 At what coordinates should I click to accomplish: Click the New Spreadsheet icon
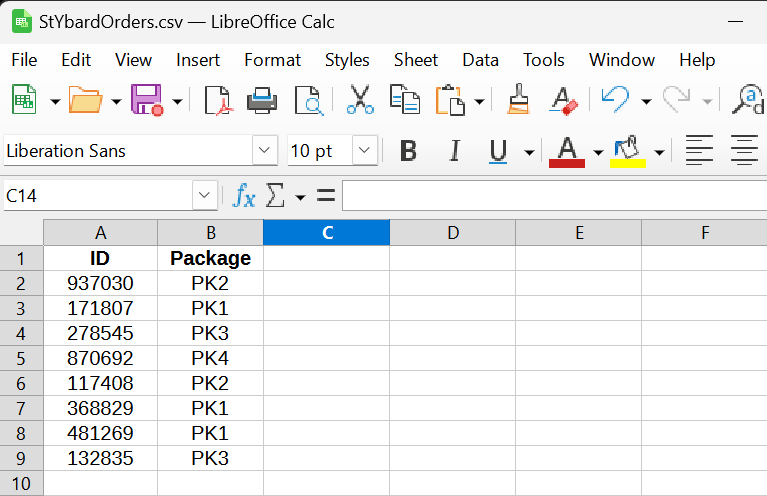click(x=24, y=100)
